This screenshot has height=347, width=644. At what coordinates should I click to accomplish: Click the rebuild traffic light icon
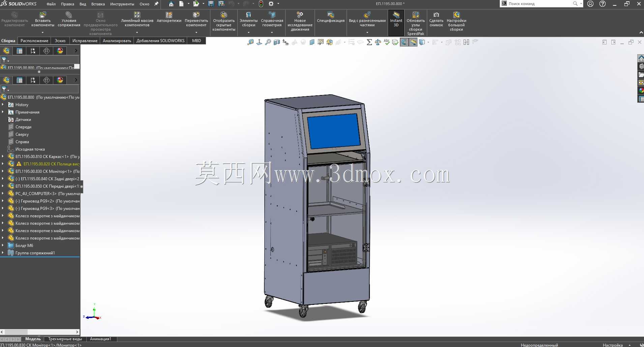tap(261, 4)
